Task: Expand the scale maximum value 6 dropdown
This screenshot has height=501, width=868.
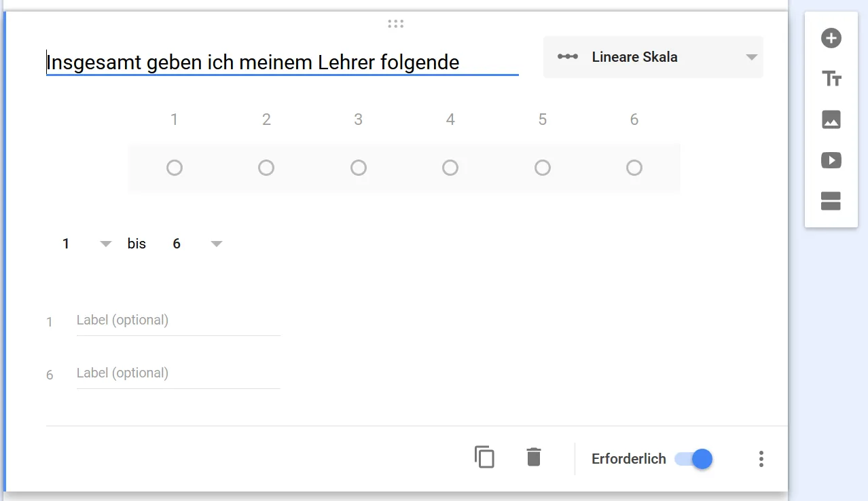Action: [x=196, y=244]
